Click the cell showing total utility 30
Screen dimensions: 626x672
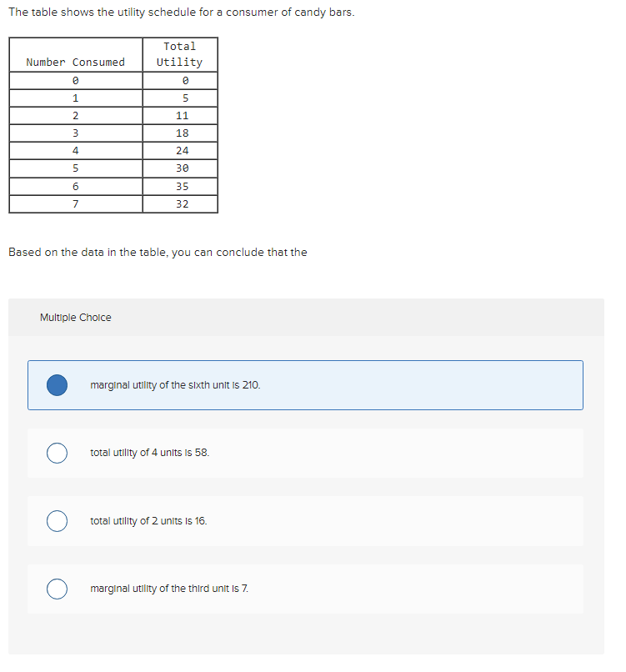pos(179,168)
